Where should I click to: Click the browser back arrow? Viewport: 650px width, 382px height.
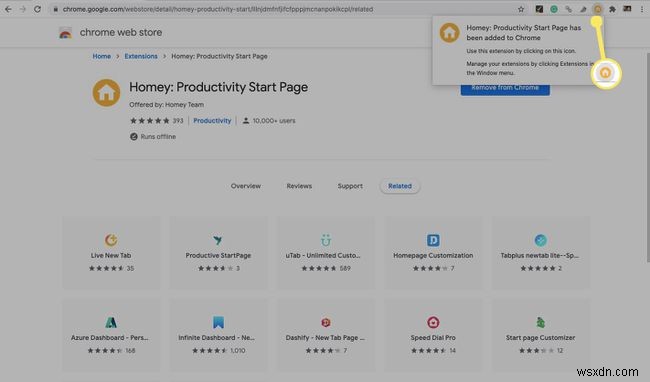click(8, 9)
